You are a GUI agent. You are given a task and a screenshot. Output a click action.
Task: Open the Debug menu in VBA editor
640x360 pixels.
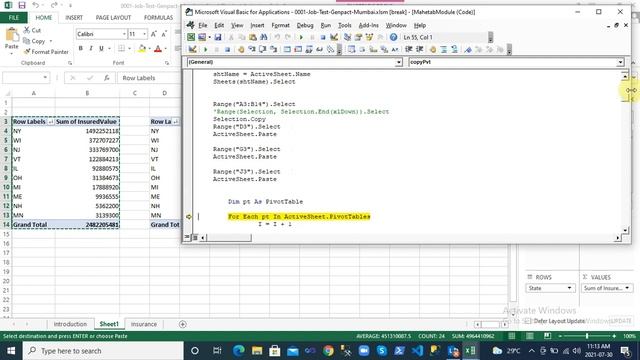(x=305, y=25)
